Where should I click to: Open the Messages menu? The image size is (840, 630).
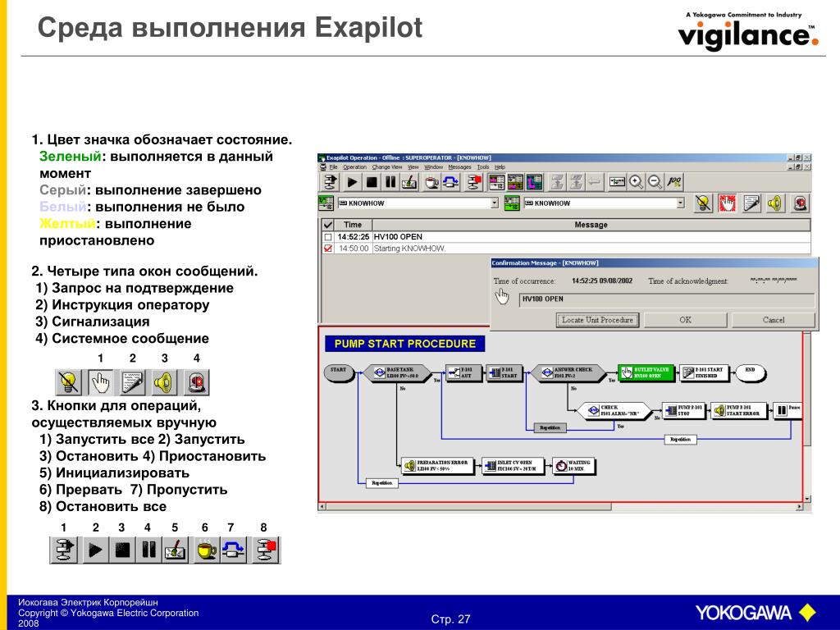tap(459, 167)
